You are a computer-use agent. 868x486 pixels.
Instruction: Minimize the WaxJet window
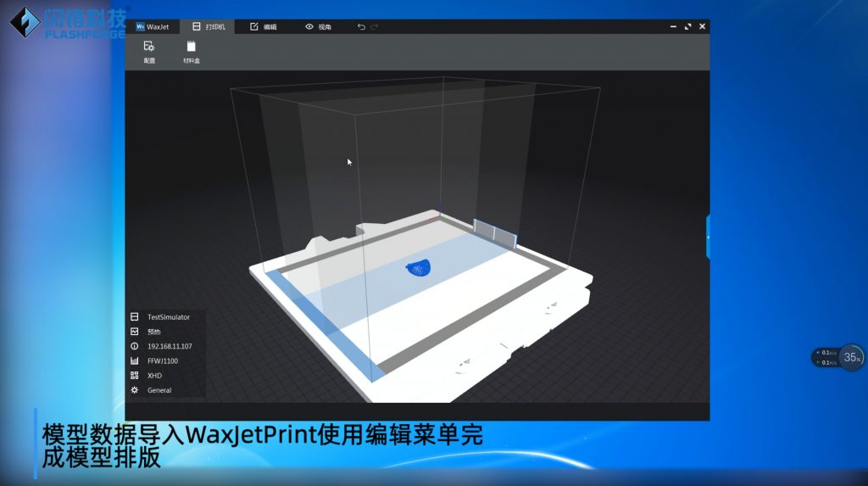coord(673,26)
